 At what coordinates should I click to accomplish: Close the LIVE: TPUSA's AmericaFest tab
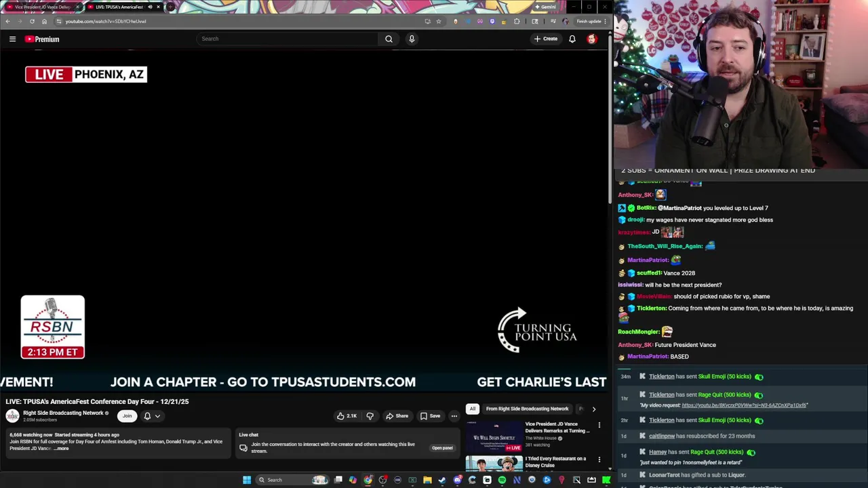158,7
